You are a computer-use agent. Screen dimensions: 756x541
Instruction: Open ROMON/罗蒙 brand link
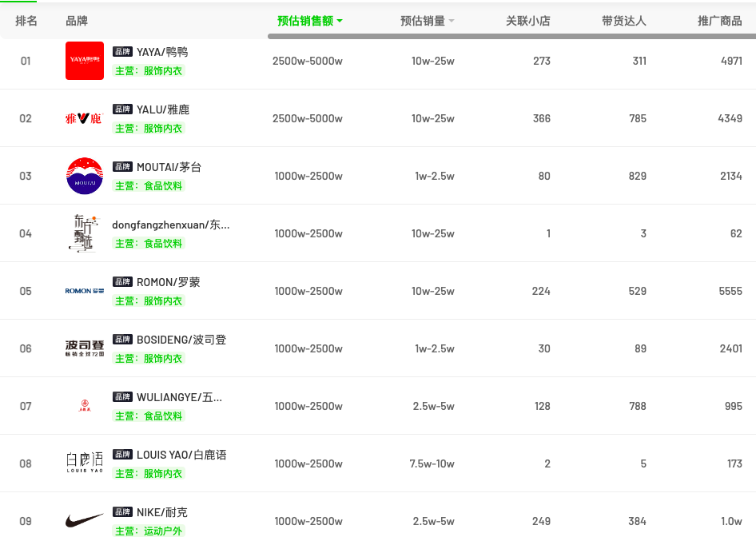pyautogui.click(x=169, y=282)
